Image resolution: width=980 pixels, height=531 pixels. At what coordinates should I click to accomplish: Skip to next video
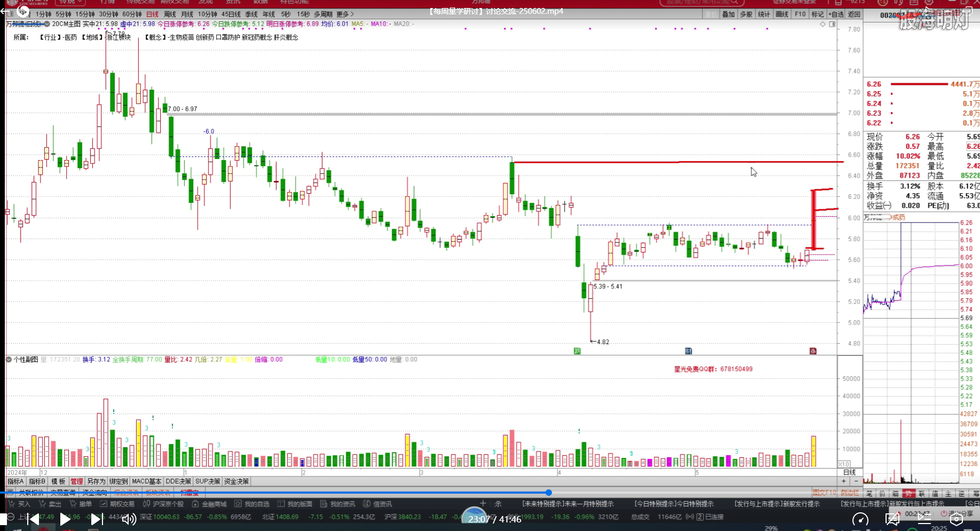point(96,519)
